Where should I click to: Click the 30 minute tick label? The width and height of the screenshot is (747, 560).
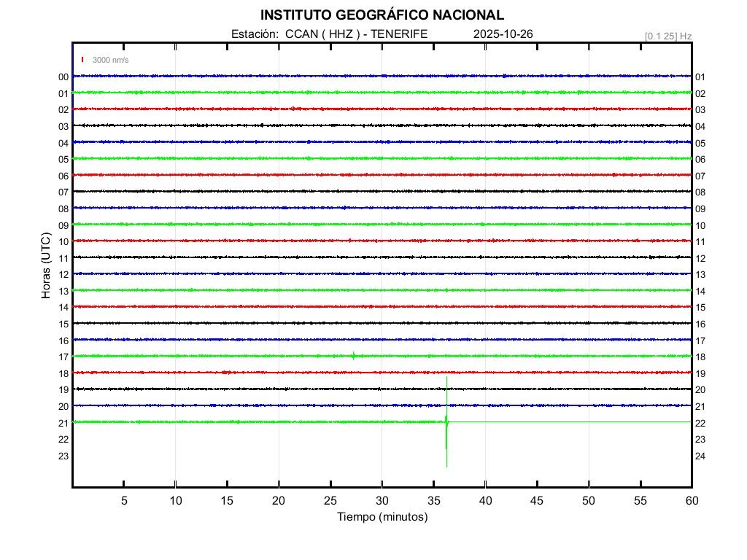pos(382,500)
